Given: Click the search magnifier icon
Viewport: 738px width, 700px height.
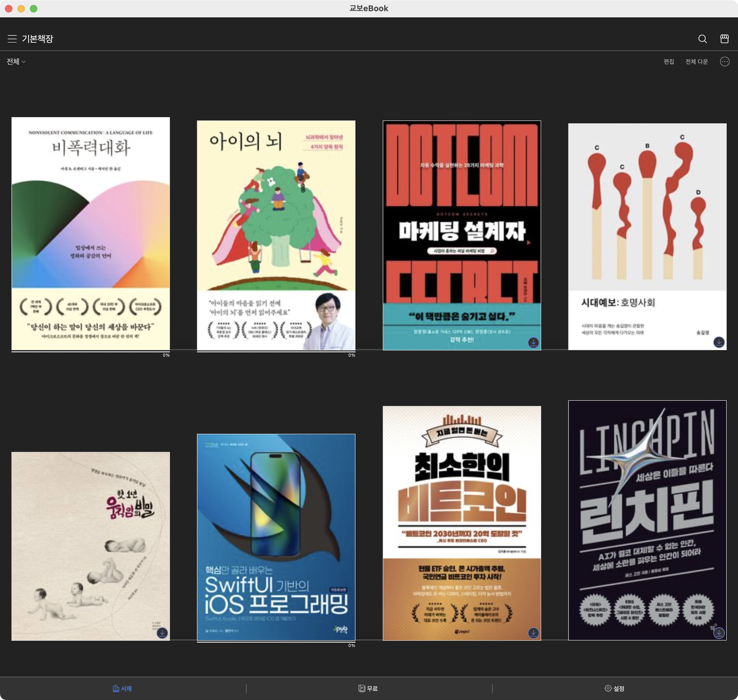Looking at the screenshot, I should click(x=702, y=39).
